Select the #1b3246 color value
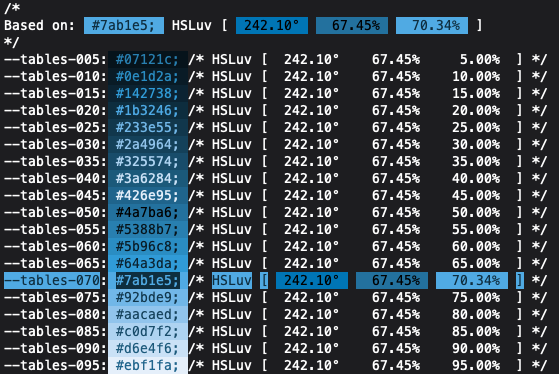Image resolution: width=559 pixels, height=374 pixels. pos(148,111)
